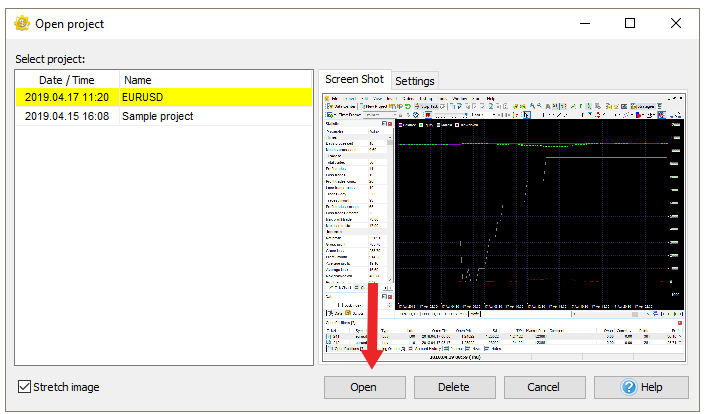Minimize the Open project dialog
The image size is (706, 414).
[583, 23]
